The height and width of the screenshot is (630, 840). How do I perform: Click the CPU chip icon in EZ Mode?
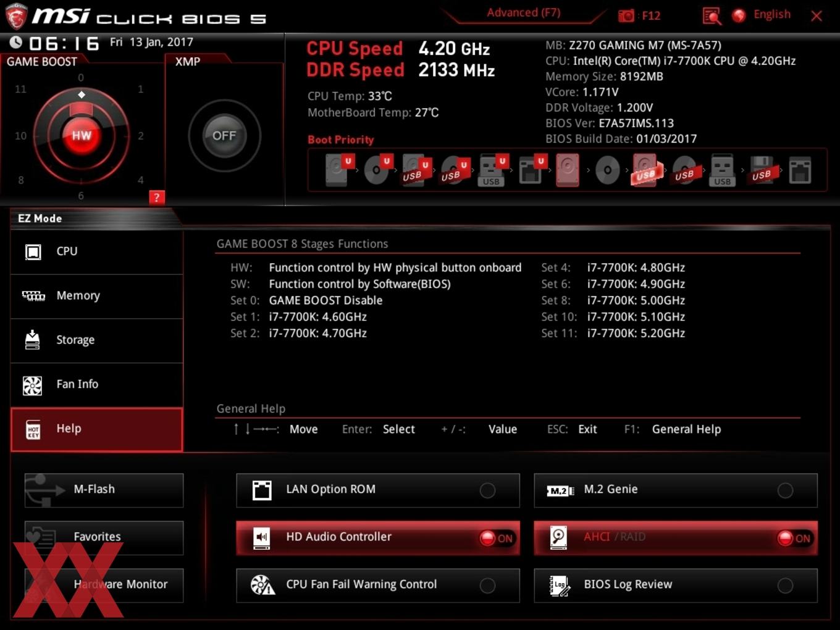(x=33, y=251)
